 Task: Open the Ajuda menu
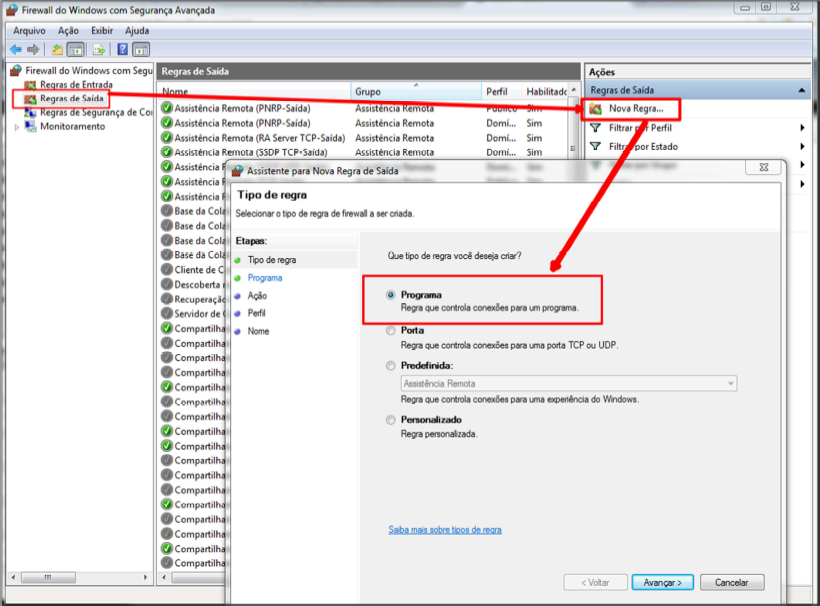coord(137,31)
